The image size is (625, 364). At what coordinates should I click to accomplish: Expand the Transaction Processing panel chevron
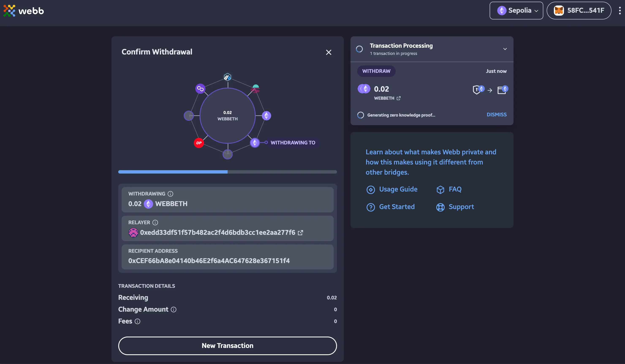click(505, 49)
